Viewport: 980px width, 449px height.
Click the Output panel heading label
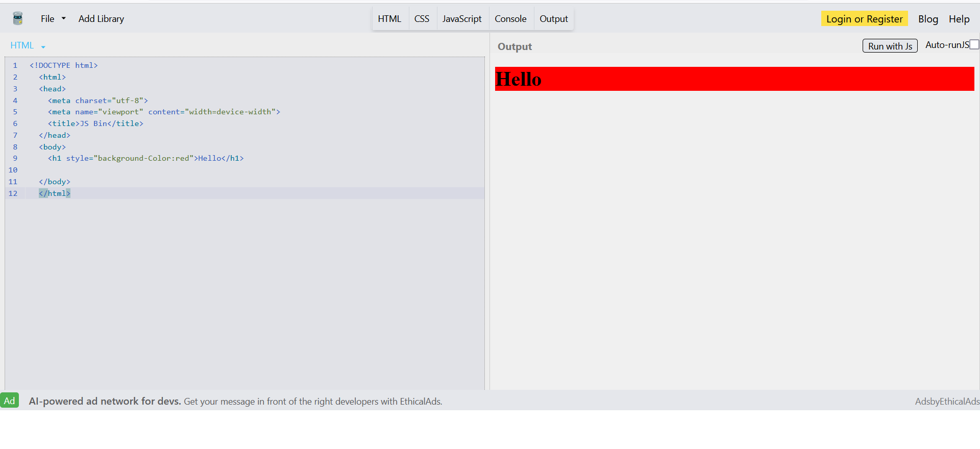514,46
